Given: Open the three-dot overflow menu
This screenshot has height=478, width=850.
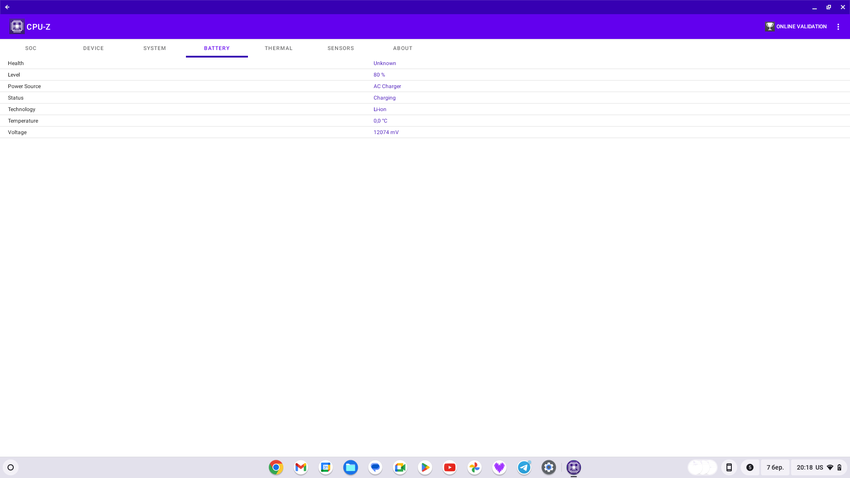Looking at the screenshot, I should (x=838, y=27).
